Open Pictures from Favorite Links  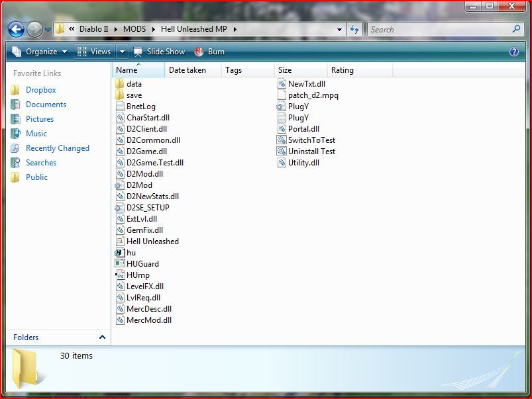(x=32, y=119)
